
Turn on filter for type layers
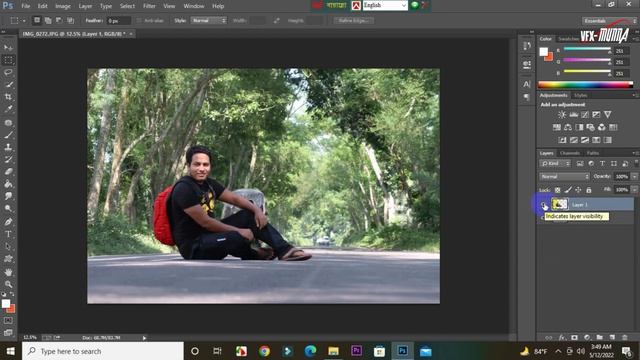tap(602, 164)
